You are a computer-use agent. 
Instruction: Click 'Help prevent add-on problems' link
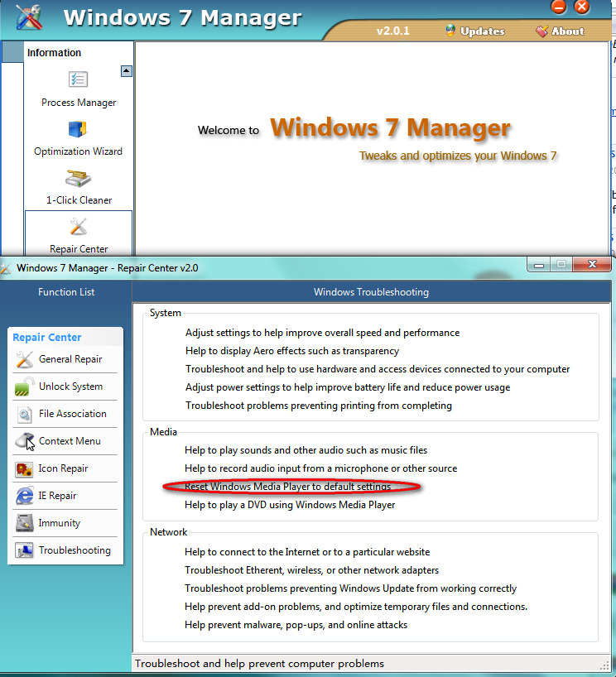click(x=356, y=606)
